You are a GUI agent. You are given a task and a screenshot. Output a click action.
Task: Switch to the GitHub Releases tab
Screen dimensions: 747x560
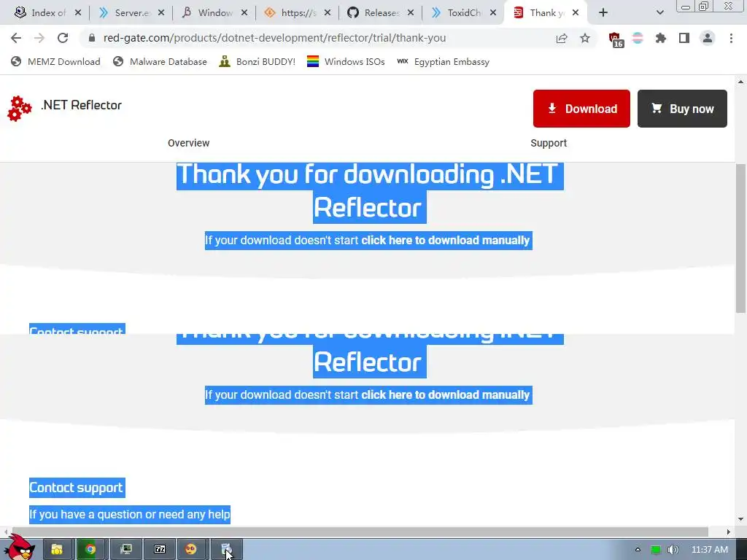[379, 13]
